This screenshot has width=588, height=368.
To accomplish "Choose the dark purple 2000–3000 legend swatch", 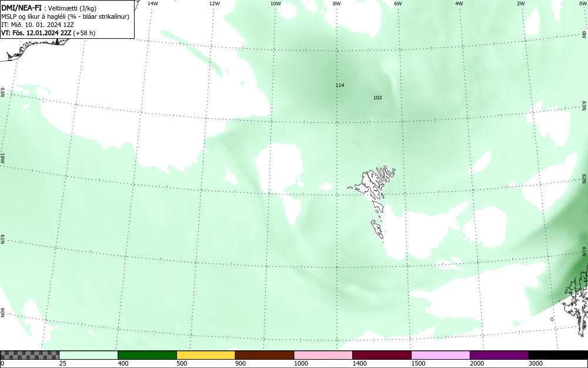I will click(499, 355).
